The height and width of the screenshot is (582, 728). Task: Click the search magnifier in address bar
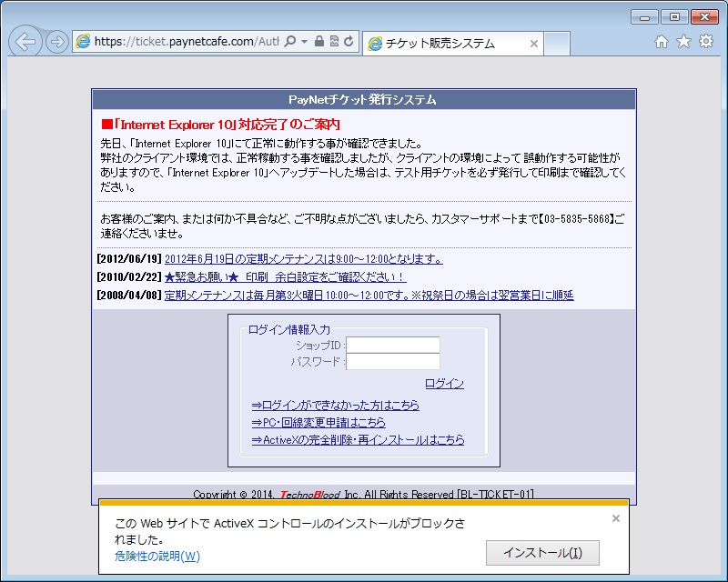tap(289, 41)
